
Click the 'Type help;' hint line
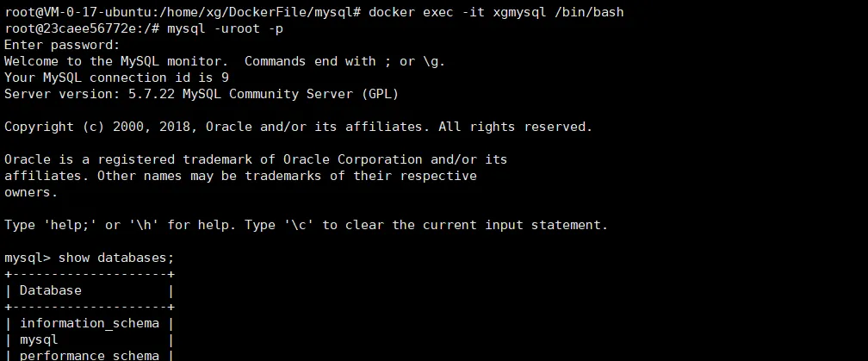pyautogui.click(x=307, y=226)
